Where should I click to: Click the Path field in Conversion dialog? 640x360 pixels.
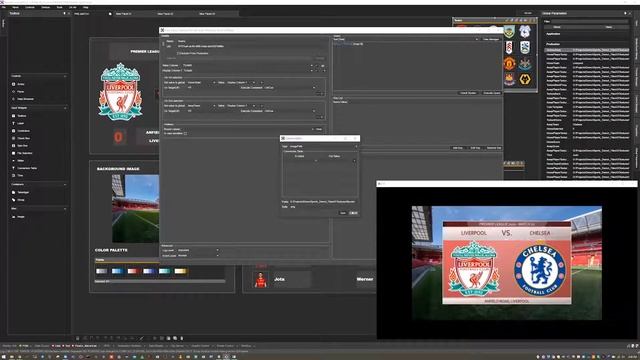point(323,202)
